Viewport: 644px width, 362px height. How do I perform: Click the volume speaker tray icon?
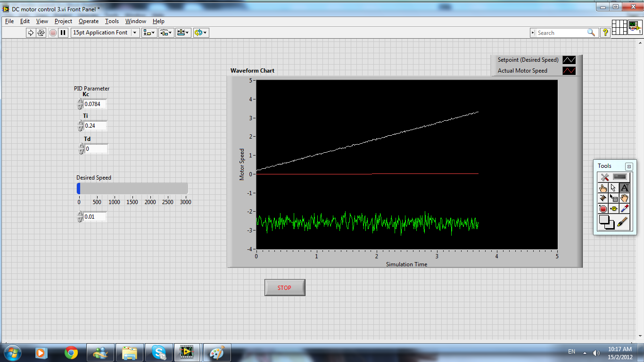pos(596,353)
